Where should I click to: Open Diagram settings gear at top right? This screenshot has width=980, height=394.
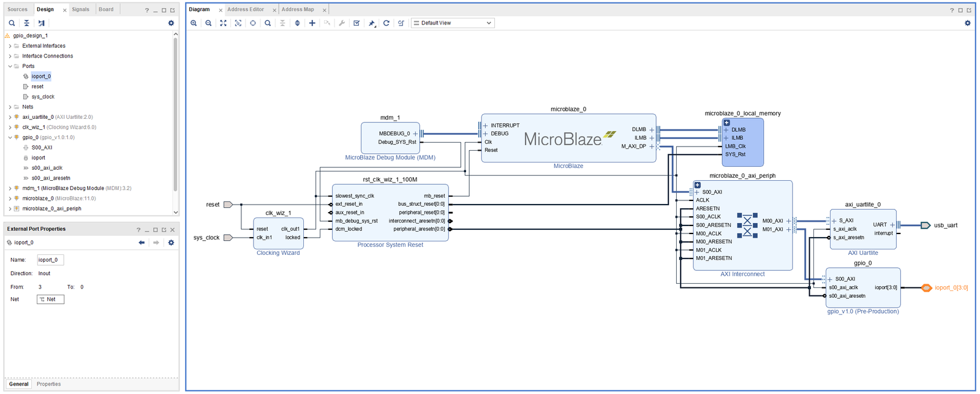[x=968, y=23]
